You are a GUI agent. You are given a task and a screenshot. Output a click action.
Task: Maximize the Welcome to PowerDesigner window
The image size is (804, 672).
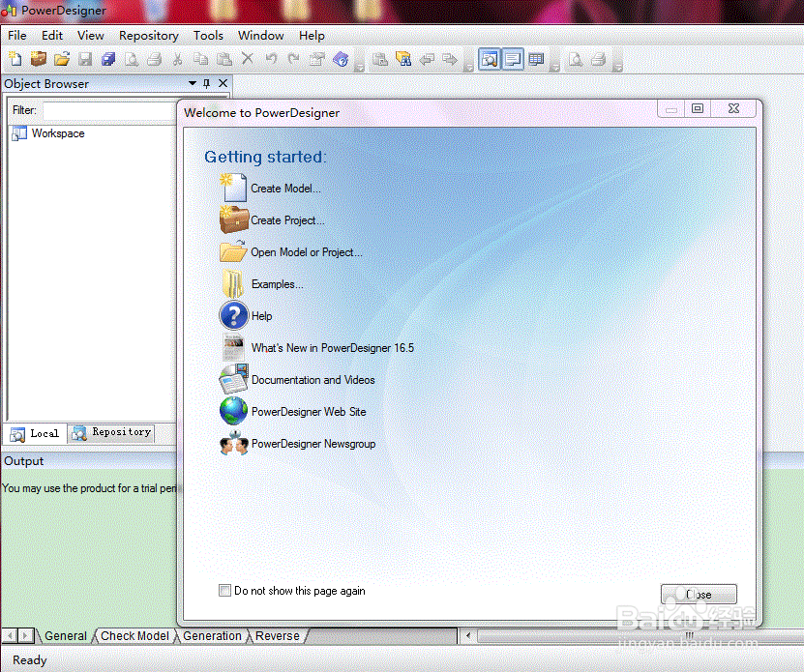pyautogui.click(x=697, y=108)
